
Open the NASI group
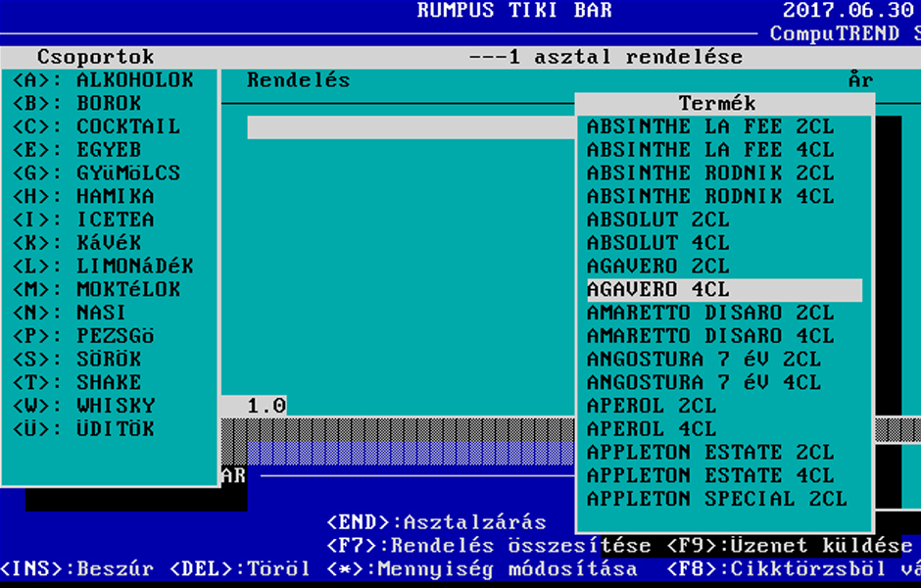[70, 313]
